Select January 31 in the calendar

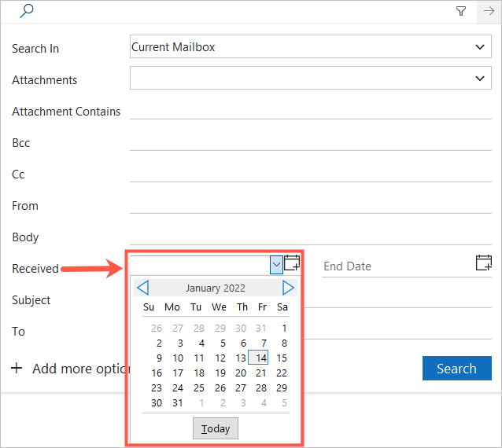coord(178,402)
